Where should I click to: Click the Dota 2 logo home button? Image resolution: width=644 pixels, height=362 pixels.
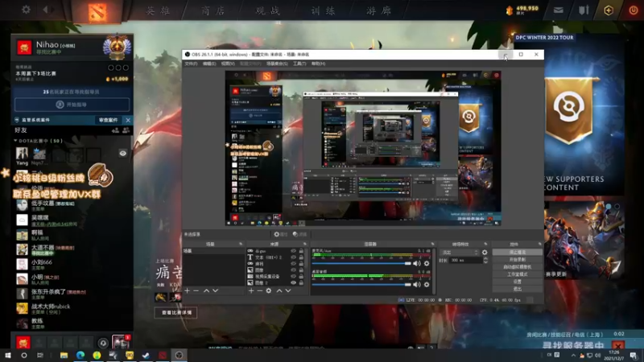[97, 12]
